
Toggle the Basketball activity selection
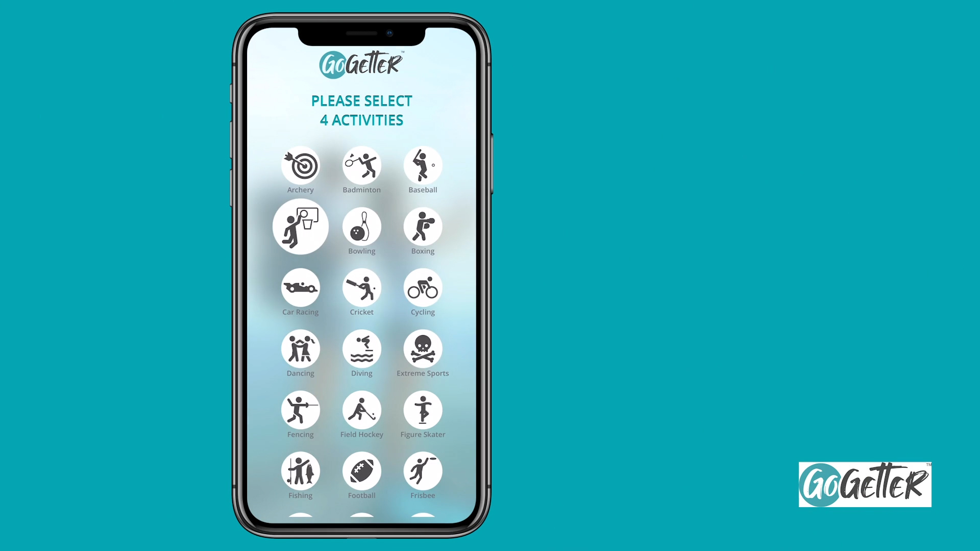[300, 226]
